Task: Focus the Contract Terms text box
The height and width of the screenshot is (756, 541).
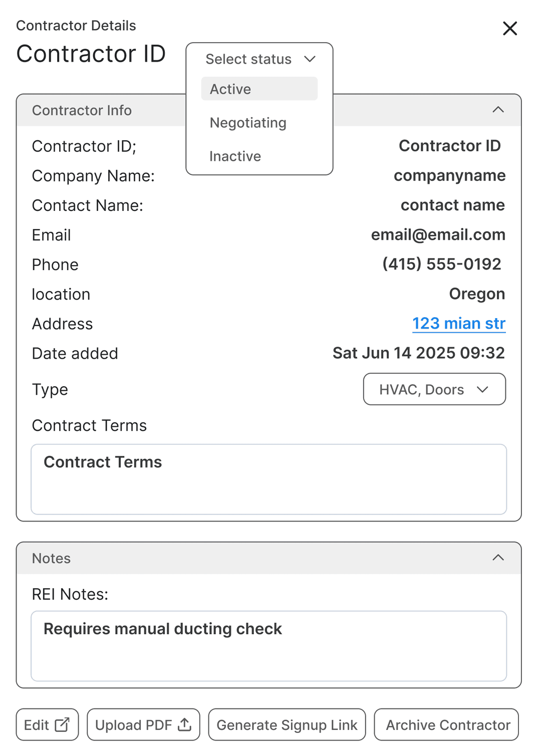Action: (268, 479)
